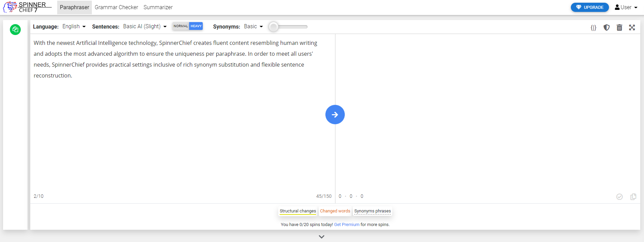Switch mode toggle to HEAVY
Viewport: 644px width, 242px height.
point(196,26)
